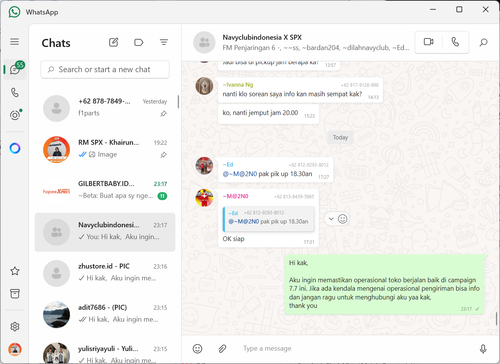
Task: Click Ed's avatar in conversation
Action: [204, 166]
